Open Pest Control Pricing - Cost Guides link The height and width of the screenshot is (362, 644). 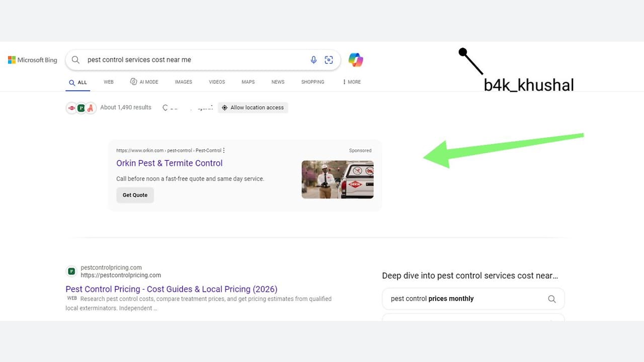[x=172, y=289]
